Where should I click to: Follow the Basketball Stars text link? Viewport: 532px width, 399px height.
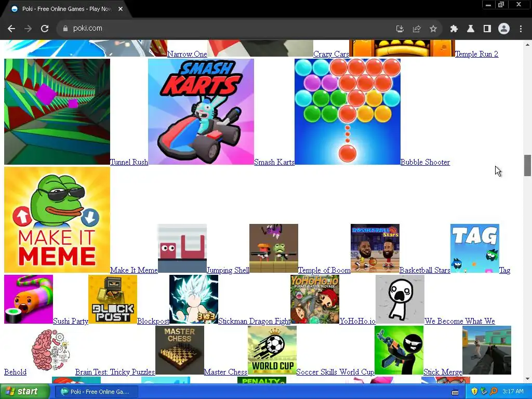(x=425, y=270)
